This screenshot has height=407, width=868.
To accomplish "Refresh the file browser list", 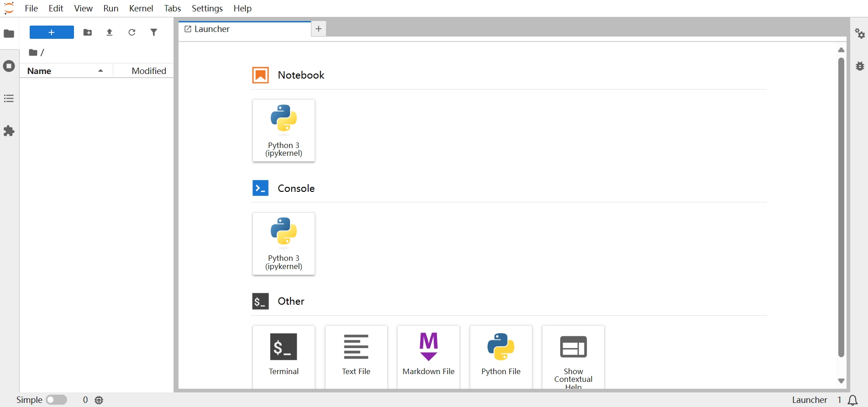I will pos(132,32).
